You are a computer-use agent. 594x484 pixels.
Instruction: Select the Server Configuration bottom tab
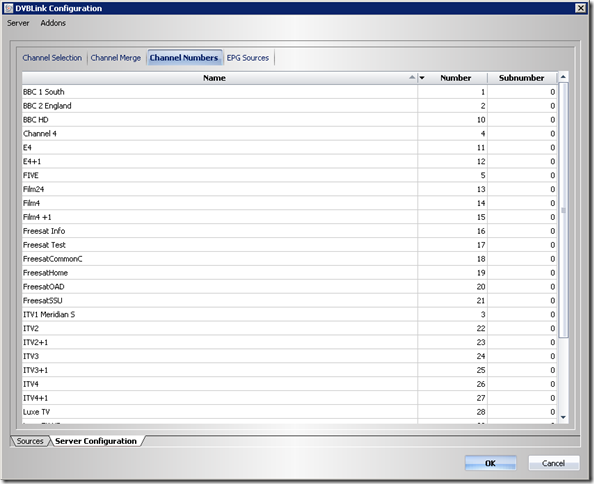click(96, 441)
